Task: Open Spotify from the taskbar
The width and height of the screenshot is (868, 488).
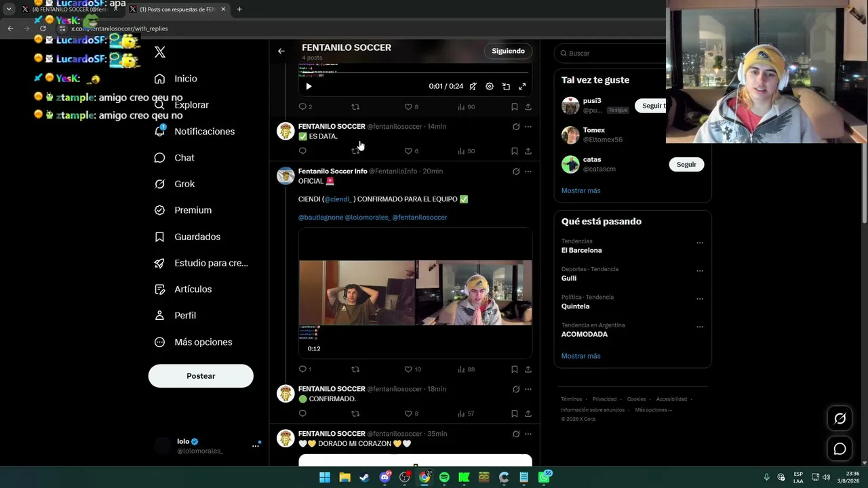Action: click(x=444, y=478)
